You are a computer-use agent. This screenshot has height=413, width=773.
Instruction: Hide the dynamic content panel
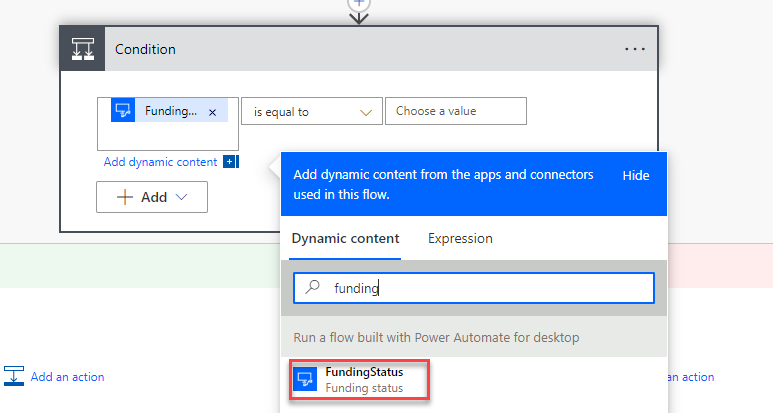(x=635, y=175)
